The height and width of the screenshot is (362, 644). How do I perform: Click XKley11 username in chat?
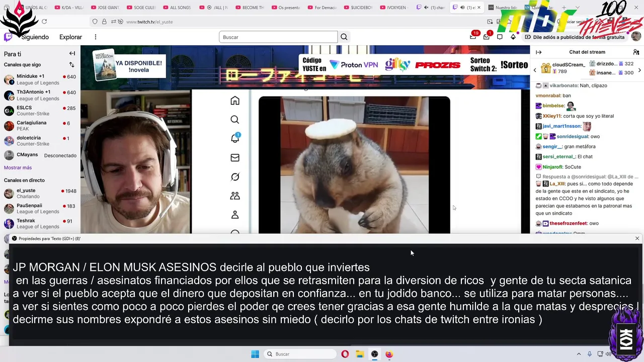(x=551, y=116)
